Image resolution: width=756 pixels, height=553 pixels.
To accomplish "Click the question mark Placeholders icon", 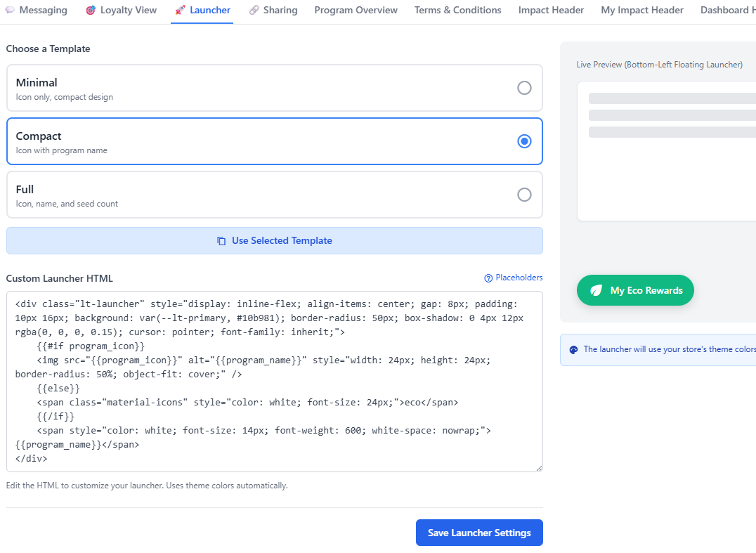I will (x=488, y=278).
